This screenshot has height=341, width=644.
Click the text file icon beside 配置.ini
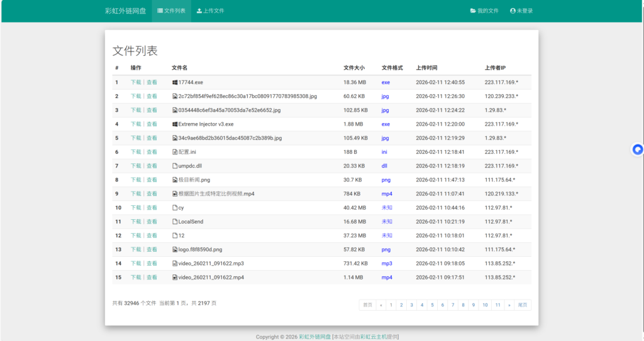pyautogui.click(x=175, y=152)
